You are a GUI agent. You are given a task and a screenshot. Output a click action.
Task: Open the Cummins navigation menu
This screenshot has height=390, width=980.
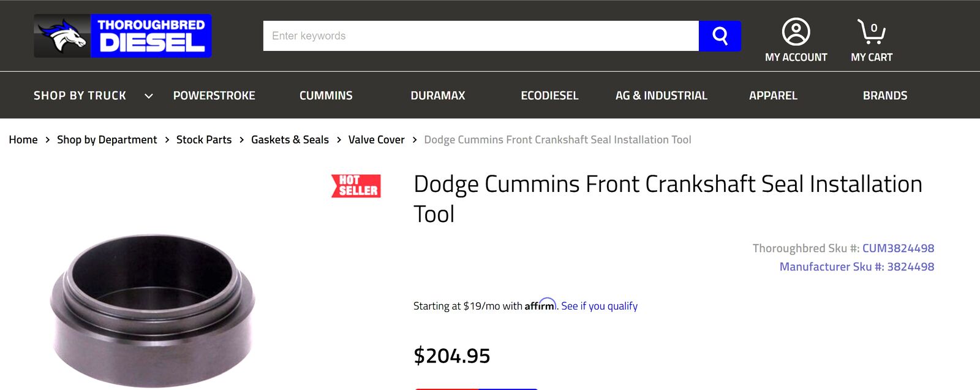[326, 96]
